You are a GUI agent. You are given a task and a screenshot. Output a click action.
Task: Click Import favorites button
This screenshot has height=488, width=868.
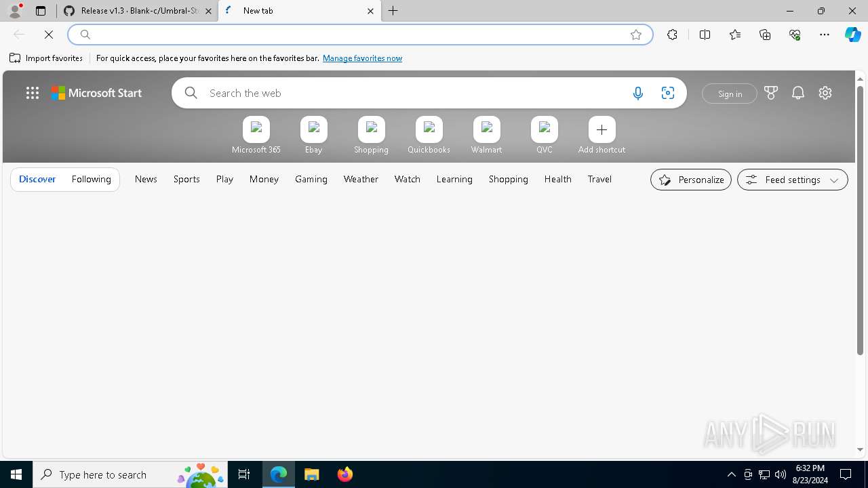pos(46,58)
